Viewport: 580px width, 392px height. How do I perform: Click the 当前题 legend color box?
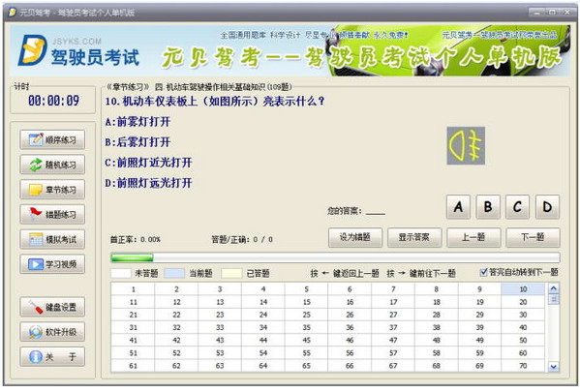coord(174,273)
